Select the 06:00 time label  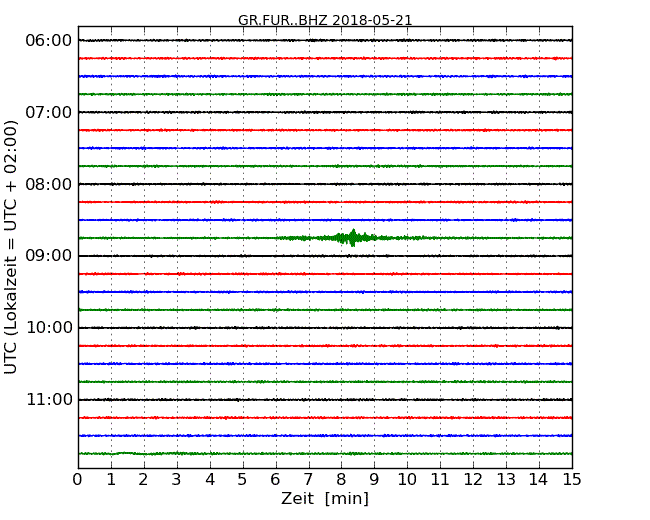49,41
